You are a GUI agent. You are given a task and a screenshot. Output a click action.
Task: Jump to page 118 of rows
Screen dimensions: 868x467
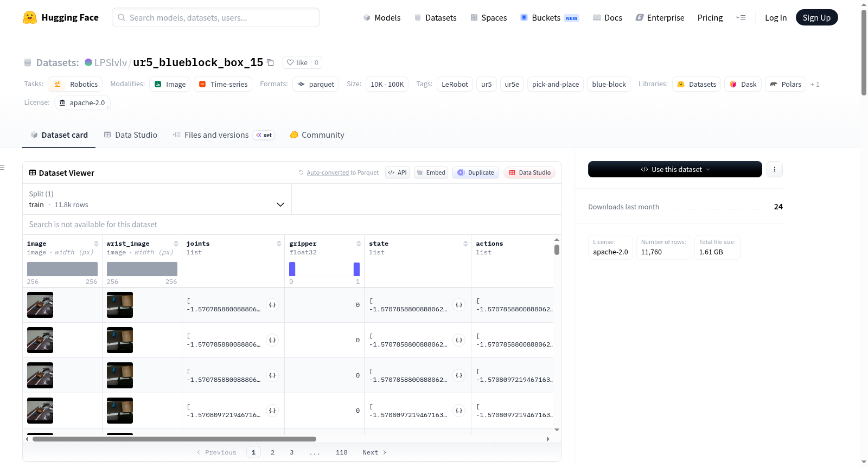coord(342,452)
